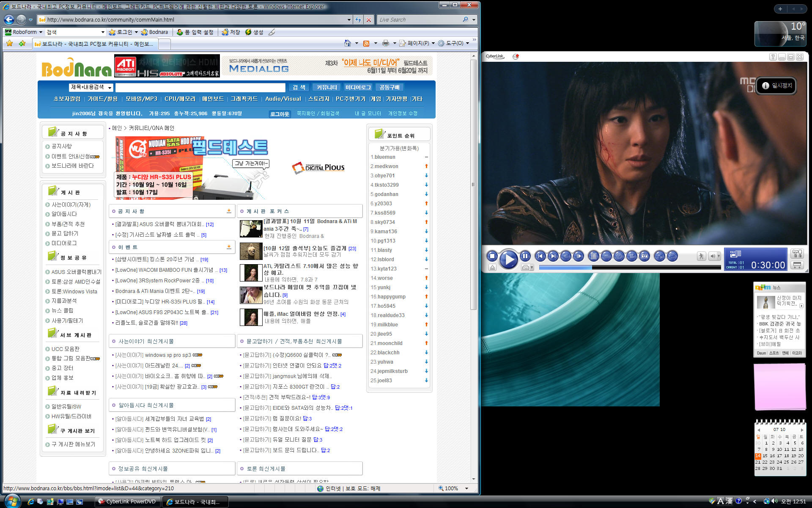
Task: Open the 토론:Windows Vista sidebar link
Action: tap(74, 291)
